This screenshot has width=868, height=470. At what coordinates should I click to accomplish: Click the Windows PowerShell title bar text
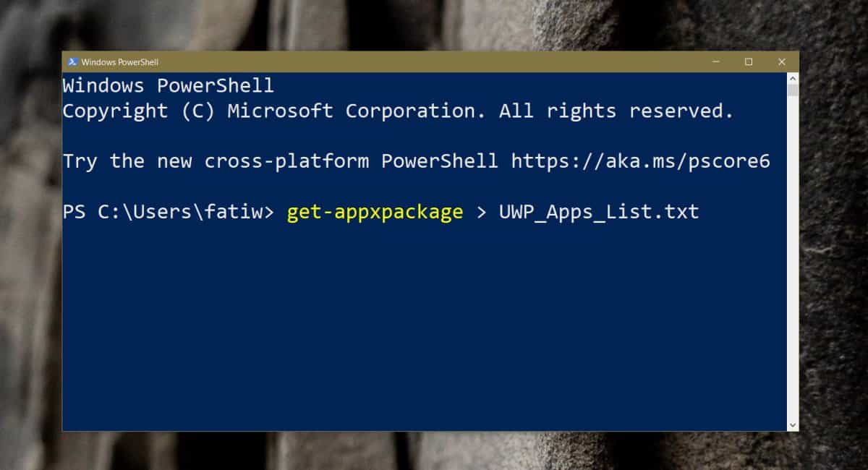click(119, 62)
